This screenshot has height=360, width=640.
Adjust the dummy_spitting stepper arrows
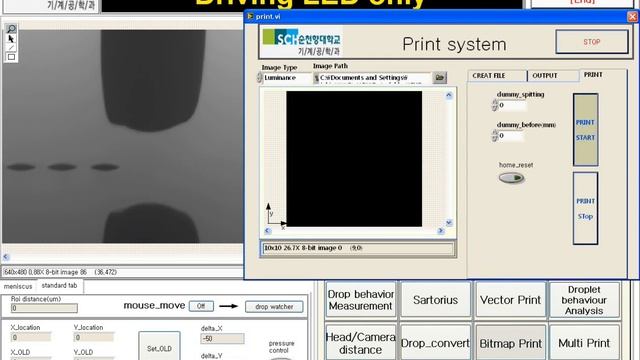495,105
